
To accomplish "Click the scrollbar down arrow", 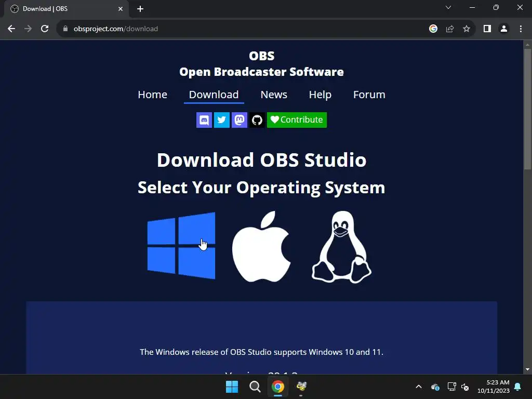I will click(527, 369).
